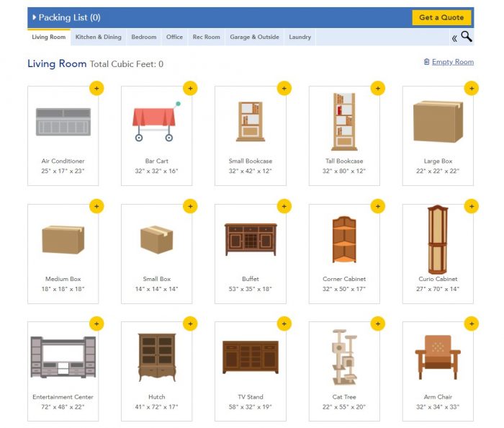Add Entertainment Center with plus icon
This screenshot has height=428, width=504.
click(96, 324)
